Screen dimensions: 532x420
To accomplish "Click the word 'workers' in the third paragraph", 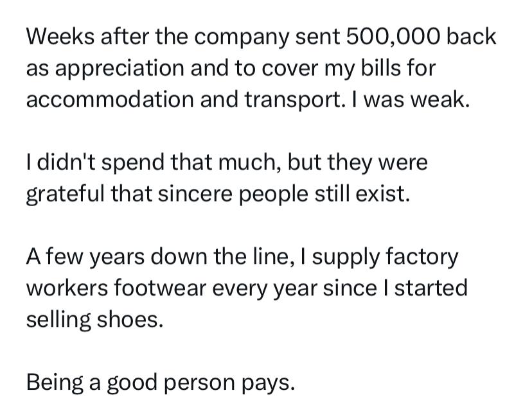I will (x=66, y=288).
